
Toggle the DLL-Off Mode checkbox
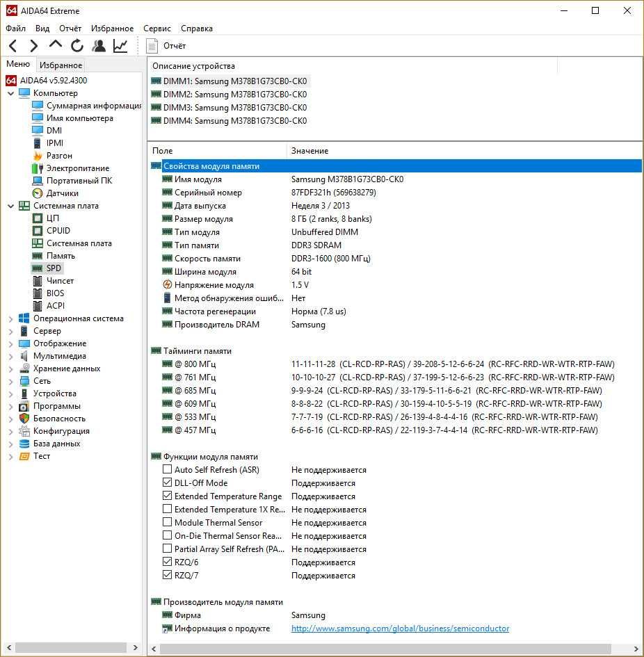click(168, 482)
